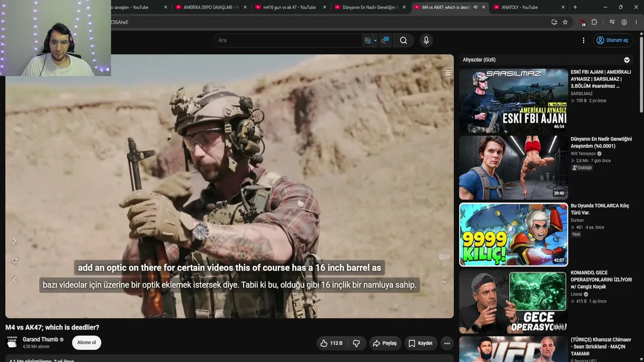Open the ESKİ FBI AJANI video title
644x362 pixels.
[x=601, y=79]
